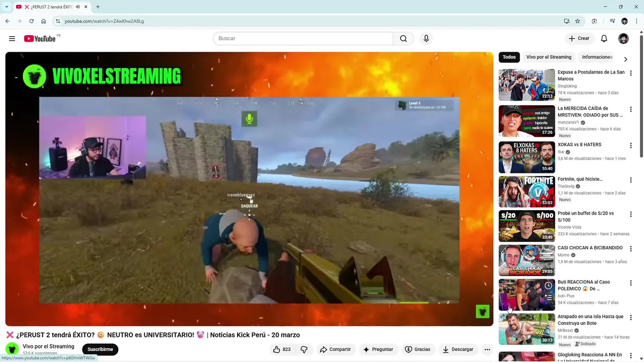Open the browser media control icon
The width and height of the screenshot is (644, 362).
[612, 21]
